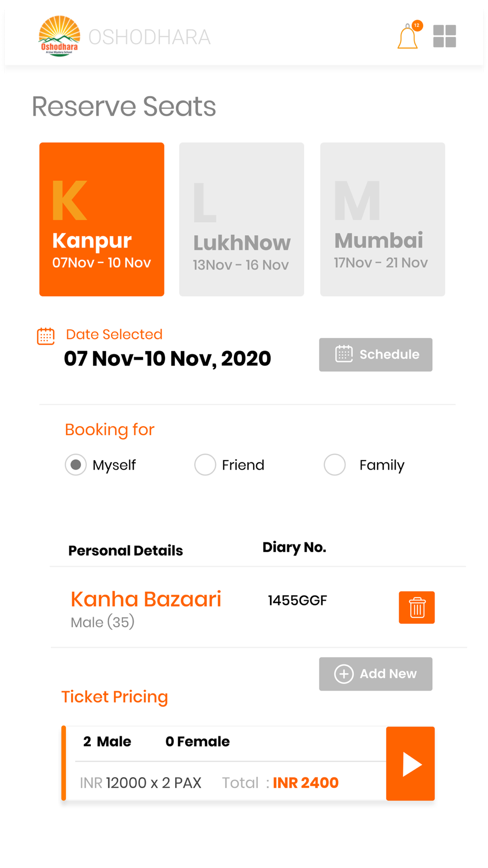Viewport: 488px width, 868px height.
Task: Open the grid menu icon
Action: click(445, 36)
